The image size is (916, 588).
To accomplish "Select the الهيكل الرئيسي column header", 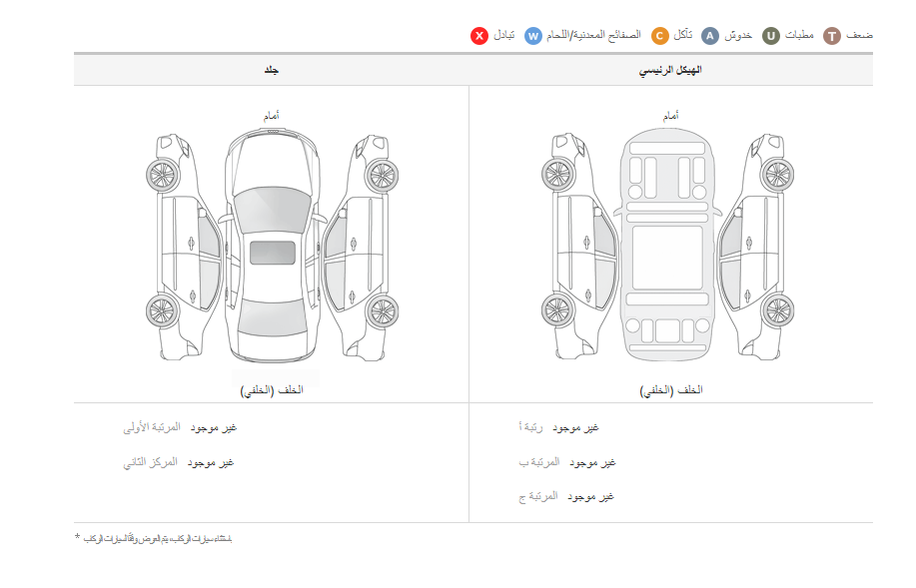I will [x=670, y=70].
